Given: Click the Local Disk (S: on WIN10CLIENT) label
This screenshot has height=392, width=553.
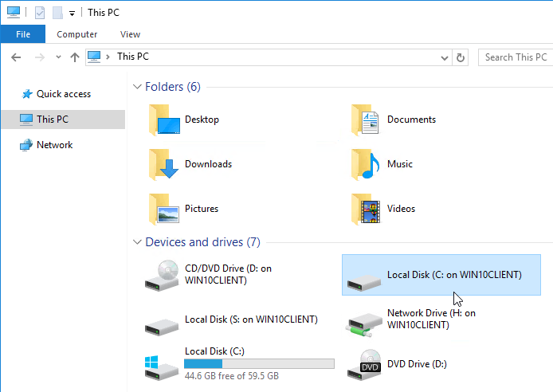Looking at the screenshot, I should click(x=251, y=319).
